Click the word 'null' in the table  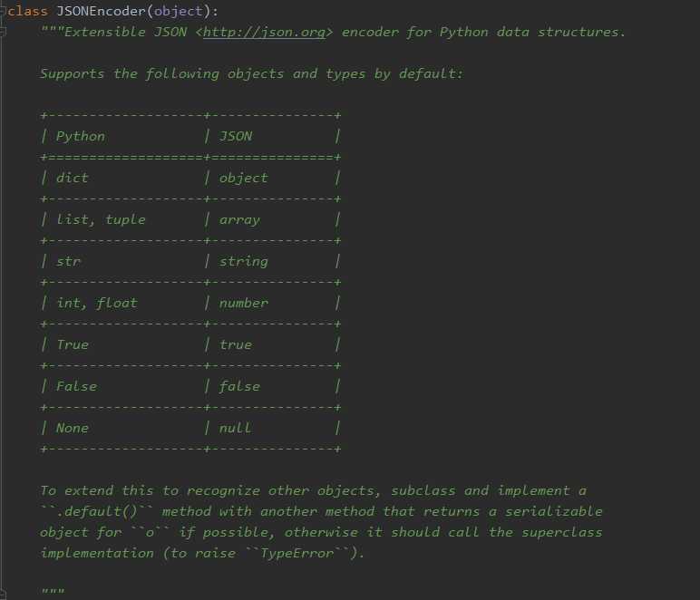coord(235,429)
